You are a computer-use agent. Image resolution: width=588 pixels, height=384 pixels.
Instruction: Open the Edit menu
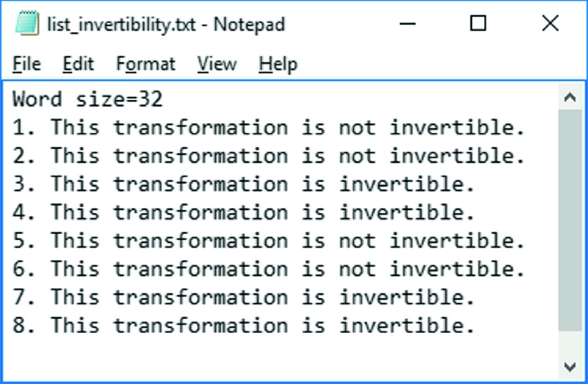tap(78, 64)
